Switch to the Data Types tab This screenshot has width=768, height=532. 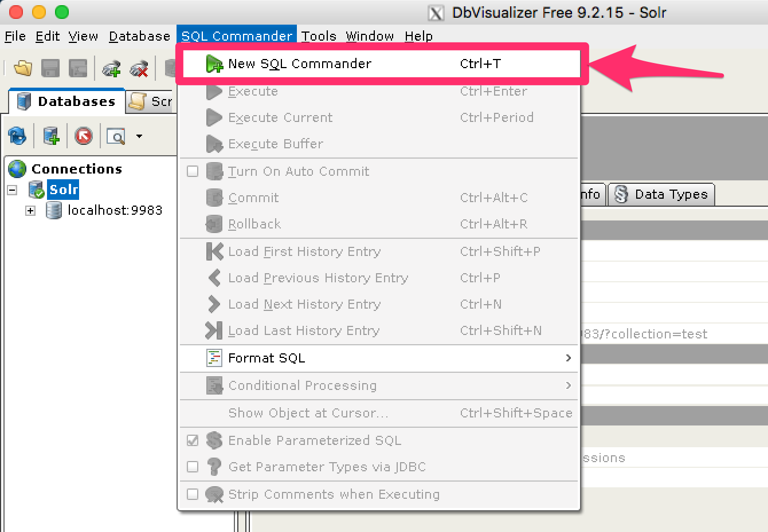[x=662, y=195]
